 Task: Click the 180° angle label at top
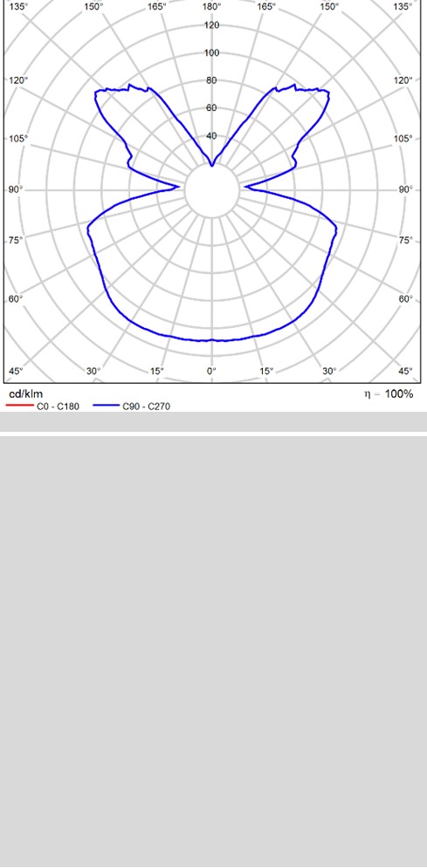(211, 7)
